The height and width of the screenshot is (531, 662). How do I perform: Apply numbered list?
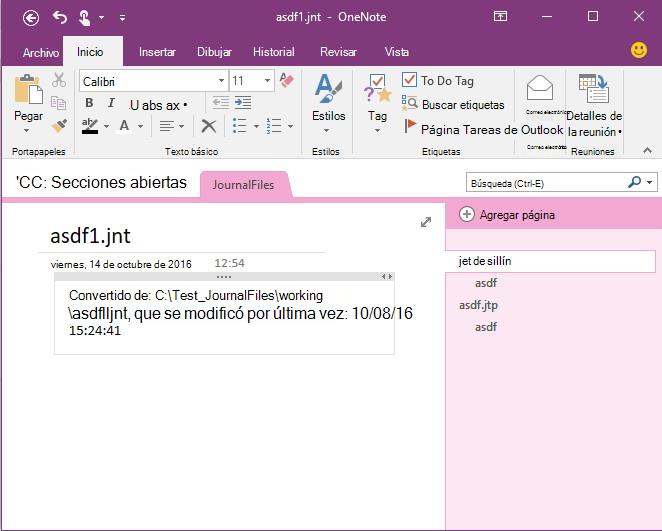point(274,126)
